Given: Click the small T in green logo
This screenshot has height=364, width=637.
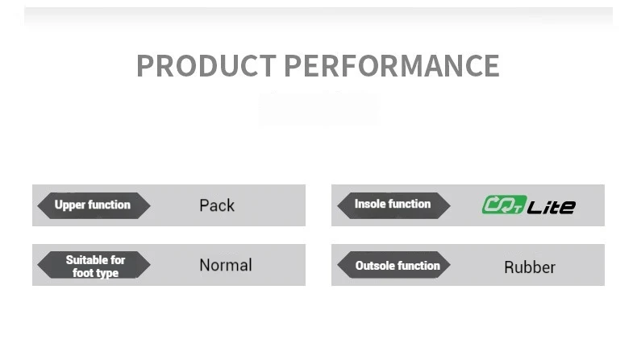Looking at the screenshot, I should click(517, 209).
